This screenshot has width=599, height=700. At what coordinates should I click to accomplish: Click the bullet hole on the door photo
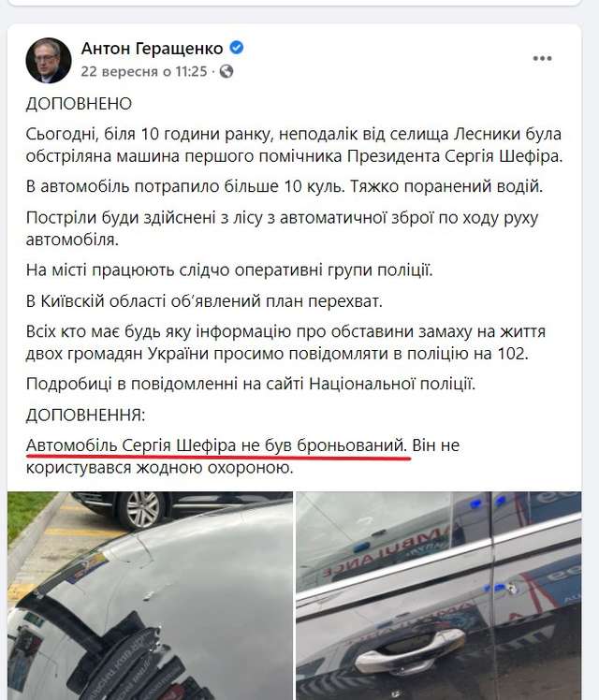512,589
